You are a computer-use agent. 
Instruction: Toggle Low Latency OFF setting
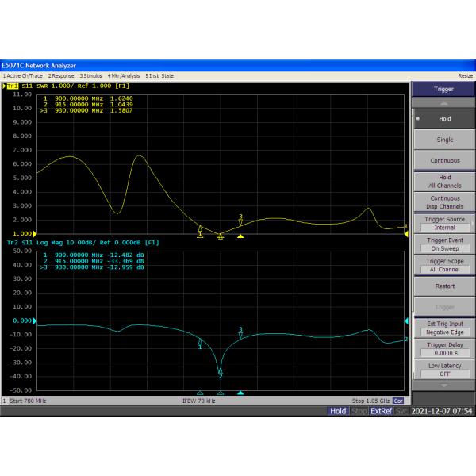click(444, 369)
